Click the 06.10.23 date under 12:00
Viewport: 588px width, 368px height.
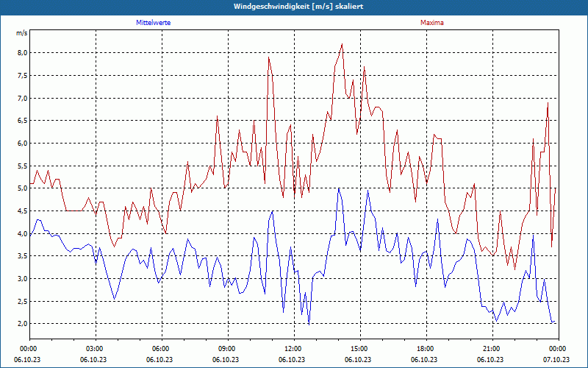(x=292, y=359)
